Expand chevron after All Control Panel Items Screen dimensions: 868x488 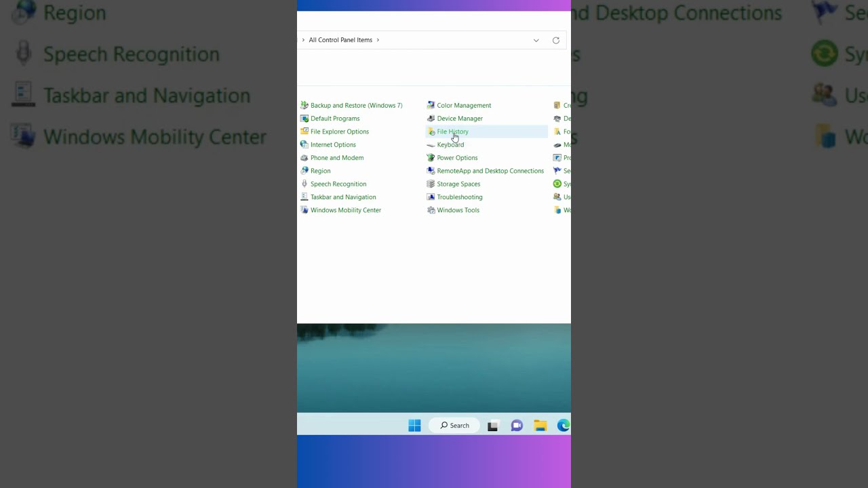(x=378, y=40)
